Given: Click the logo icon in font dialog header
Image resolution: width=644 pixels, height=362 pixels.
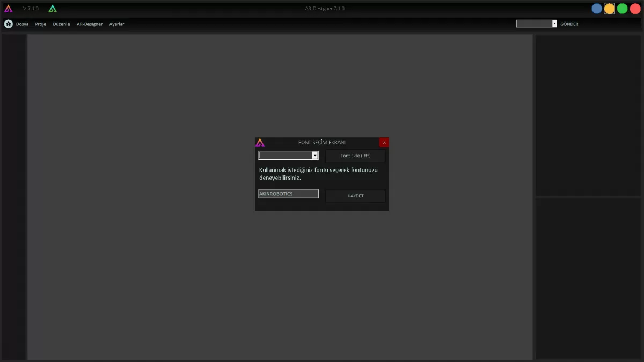Looking at the screenshot, I should coord(260,143).
